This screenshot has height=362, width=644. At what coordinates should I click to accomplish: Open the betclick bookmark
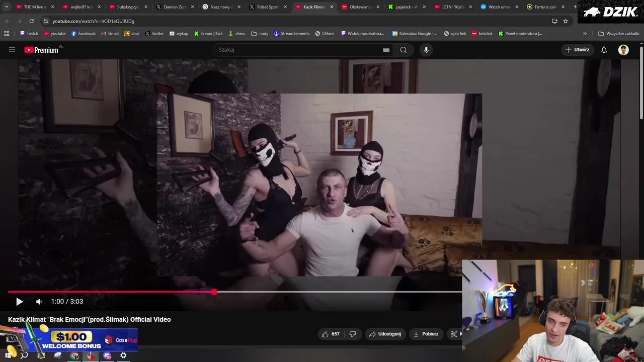(482, 34)
